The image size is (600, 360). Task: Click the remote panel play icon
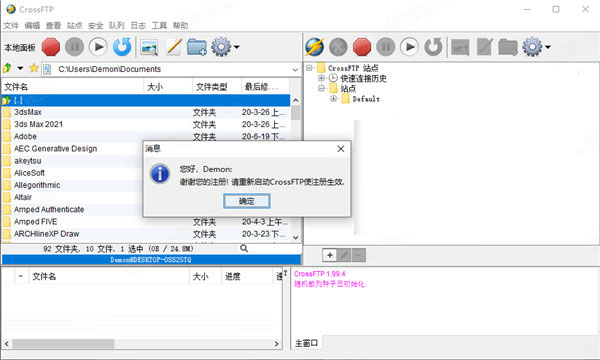(409, 47)
